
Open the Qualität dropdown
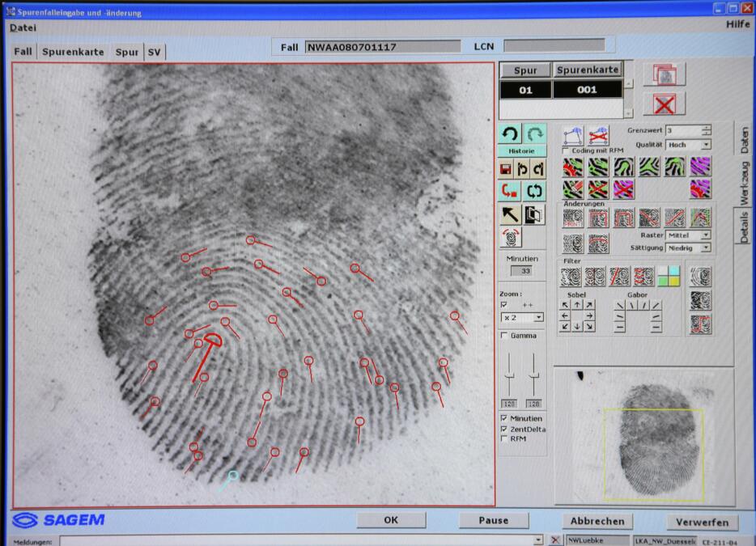coord(706,145)
